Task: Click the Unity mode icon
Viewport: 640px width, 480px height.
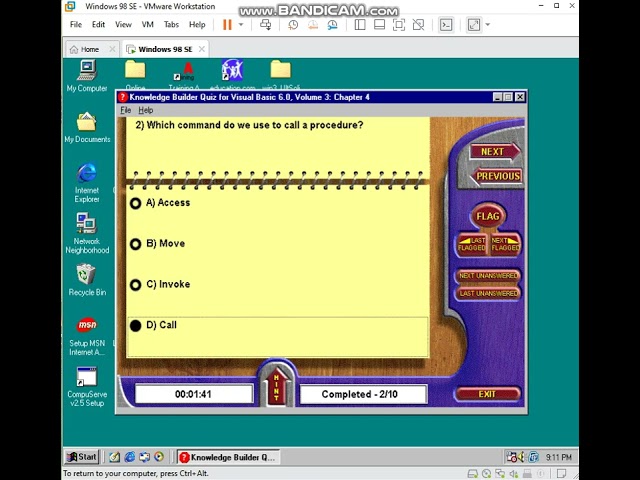Action: [x=418, y=25]
